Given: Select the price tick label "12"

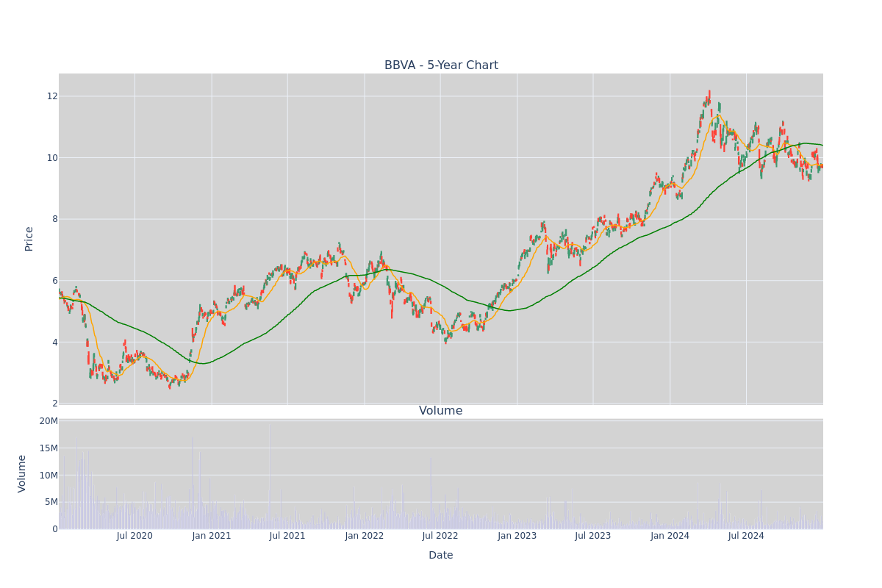Looking at the screenshot, I should point(52,96).
